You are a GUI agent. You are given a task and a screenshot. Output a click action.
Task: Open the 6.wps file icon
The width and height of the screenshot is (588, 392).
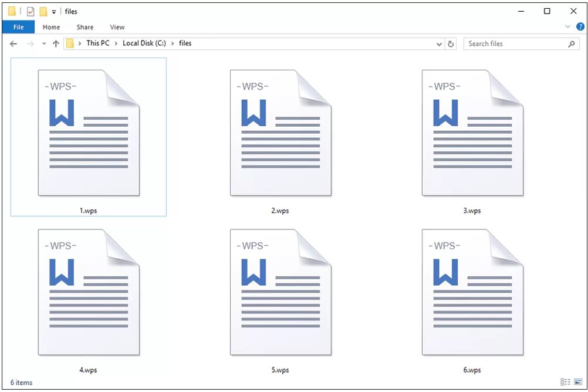pos(472,292)
